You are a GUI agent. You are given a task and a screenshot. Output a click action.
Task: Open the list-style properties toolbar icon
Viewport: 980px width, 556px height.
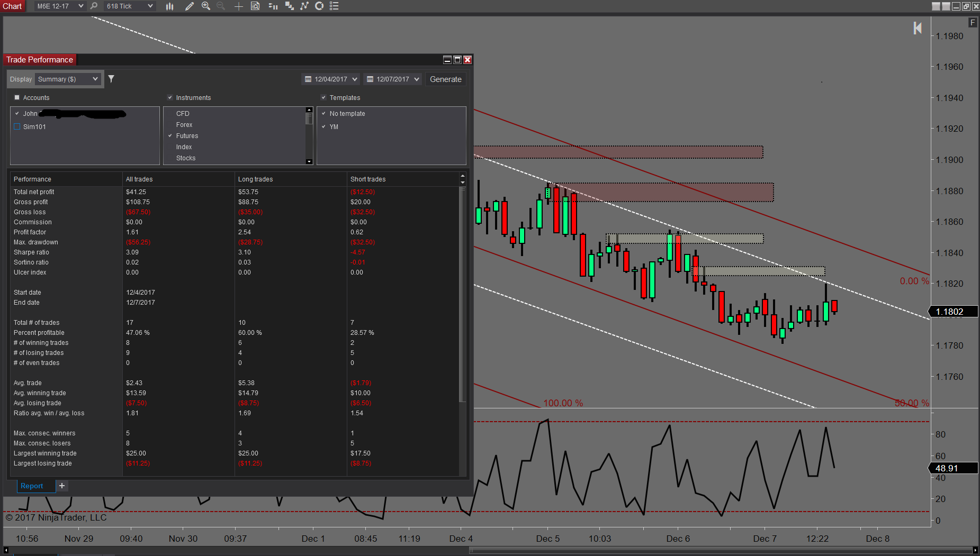click(x=334, y=6)
